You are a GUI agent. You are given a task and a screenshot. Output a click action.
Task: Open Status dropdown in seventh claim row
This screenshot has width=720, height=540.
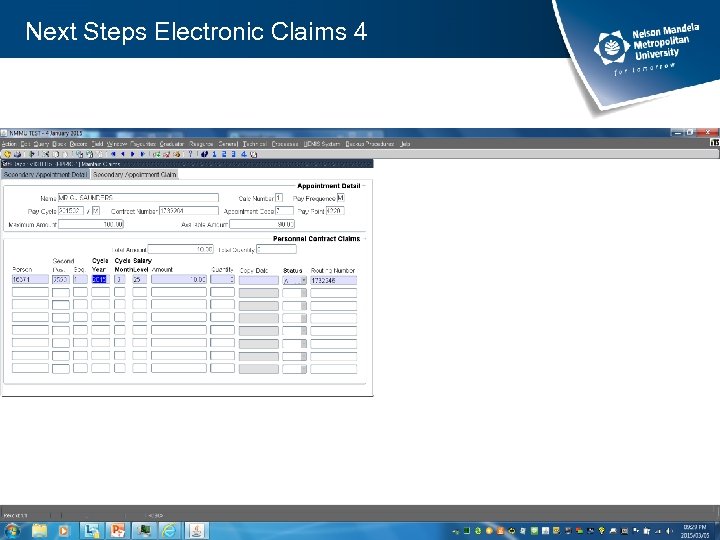(x=304, y=356)
